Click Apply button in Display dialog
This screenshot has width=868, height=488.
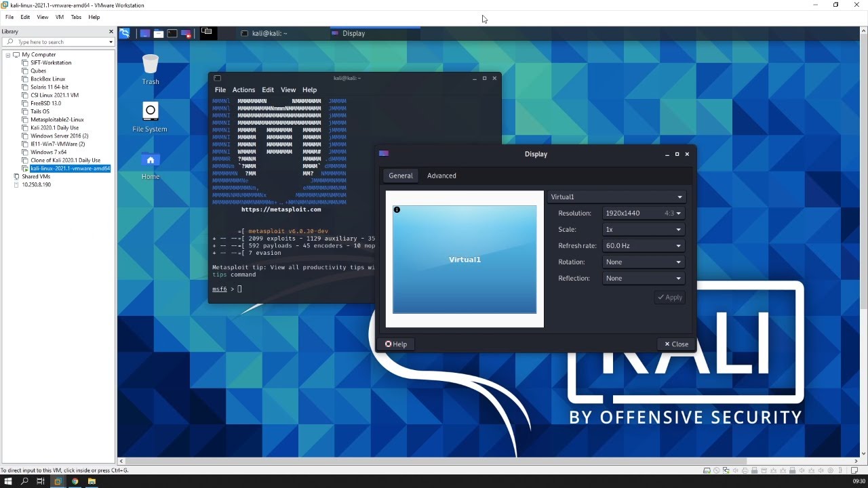[669, 298]
